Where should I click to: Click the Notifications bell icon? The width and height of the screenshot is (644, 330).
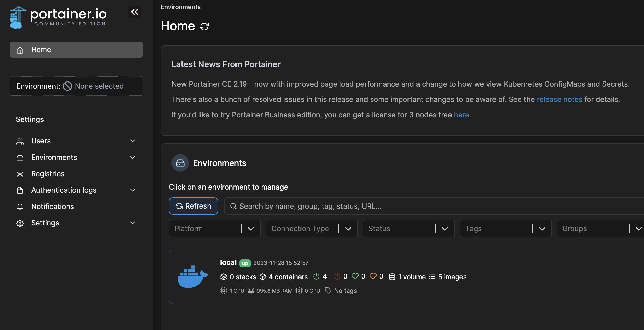tap(20, 207)
